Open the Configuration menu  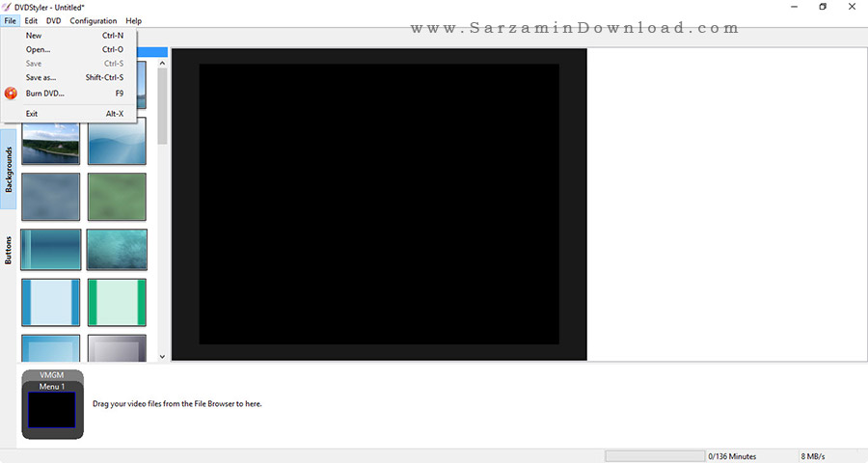[93, 20]
